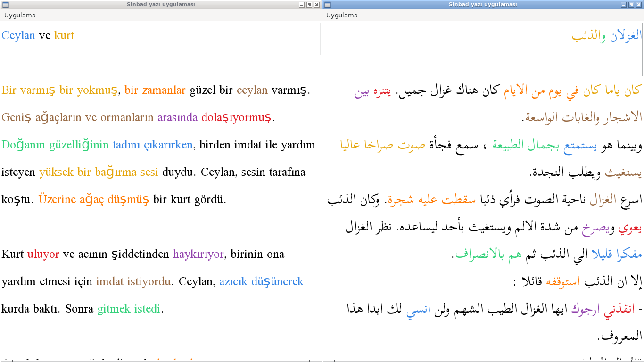644x362 pixels.
Task: Open the left window's title bar menu icon
Action: tap(5, 5)
